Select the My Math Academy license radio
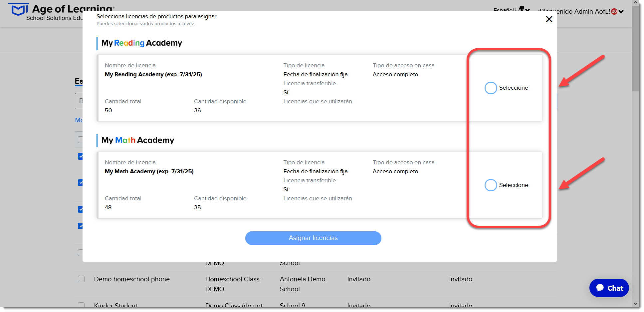 (x=491, y=185)
